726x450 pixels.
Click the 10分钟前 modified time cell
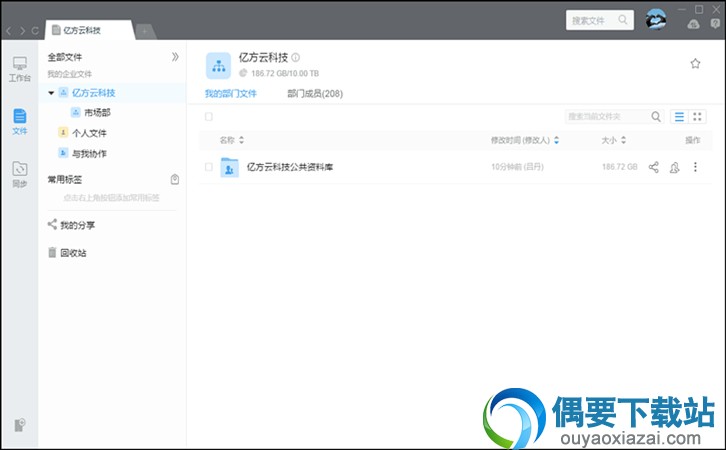click(517, 167)
